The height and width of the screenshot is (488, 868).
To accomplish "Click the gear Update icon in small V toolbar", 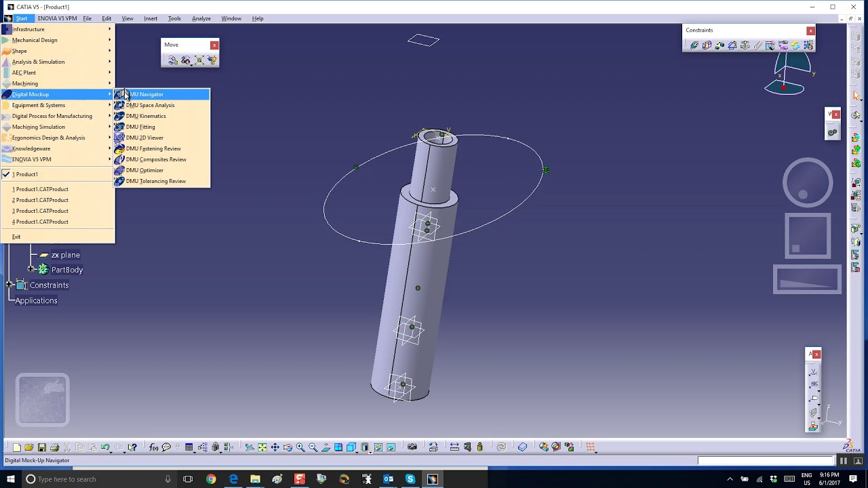I will (832, 132).
